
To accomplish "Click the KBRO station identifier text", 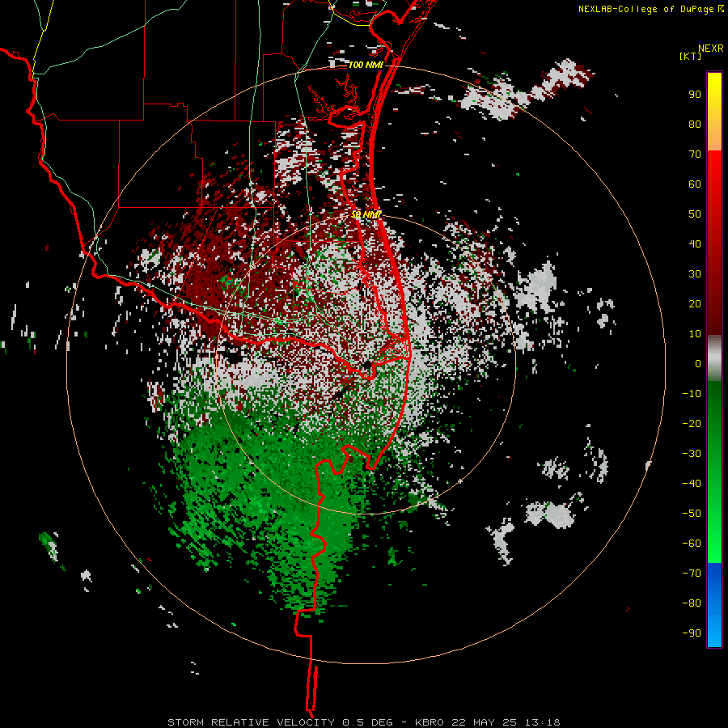I will [x=430, y=722].
